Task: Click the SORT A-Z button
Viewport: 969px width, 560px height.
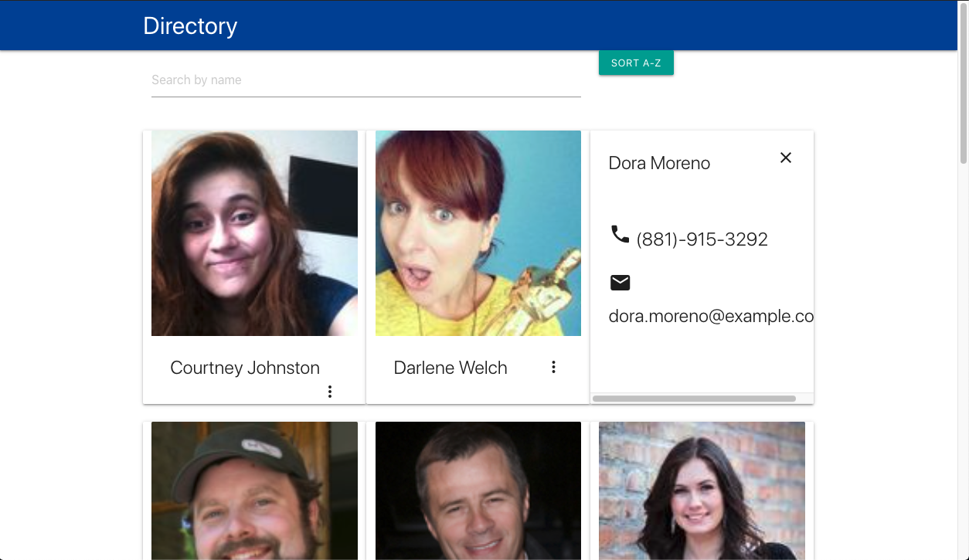Action: (x=636, y=63)
